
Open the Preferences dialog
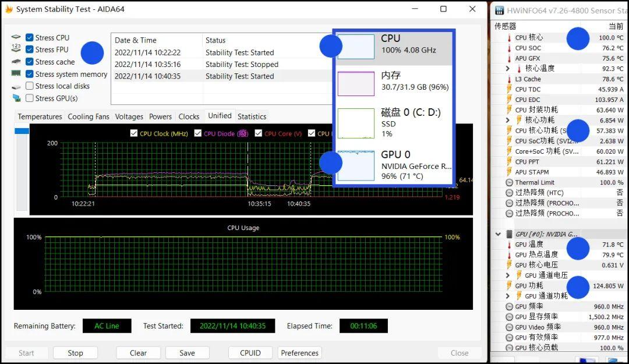point(299,353)
